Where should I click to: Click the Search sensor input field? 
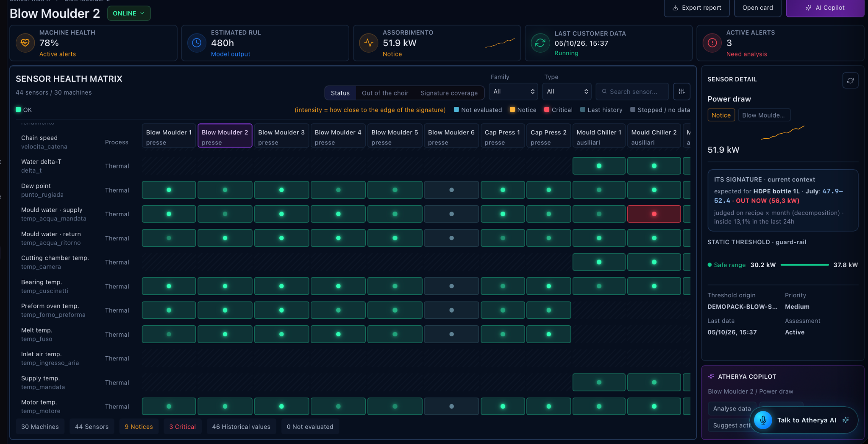(x=632, y=92)
